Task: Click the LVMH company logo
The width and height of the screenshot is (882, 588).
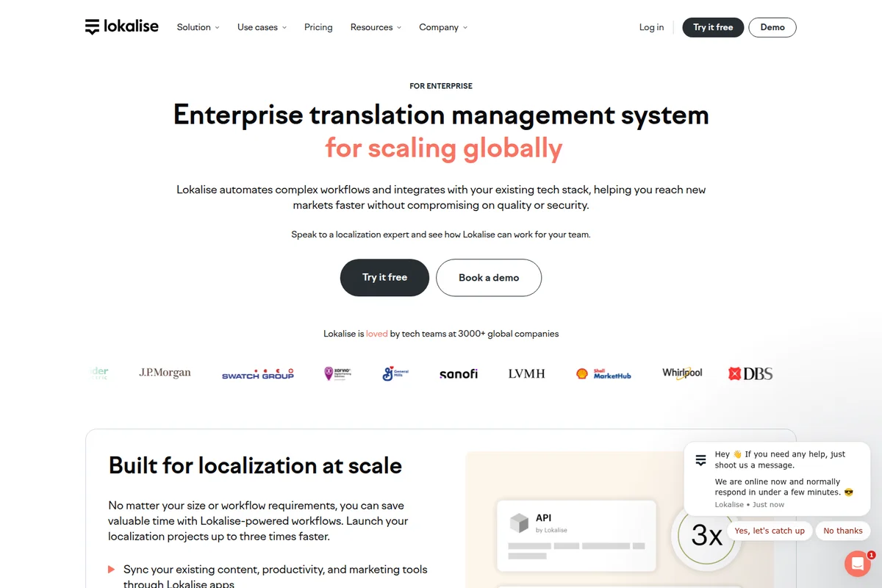Action: pos(526,373)
